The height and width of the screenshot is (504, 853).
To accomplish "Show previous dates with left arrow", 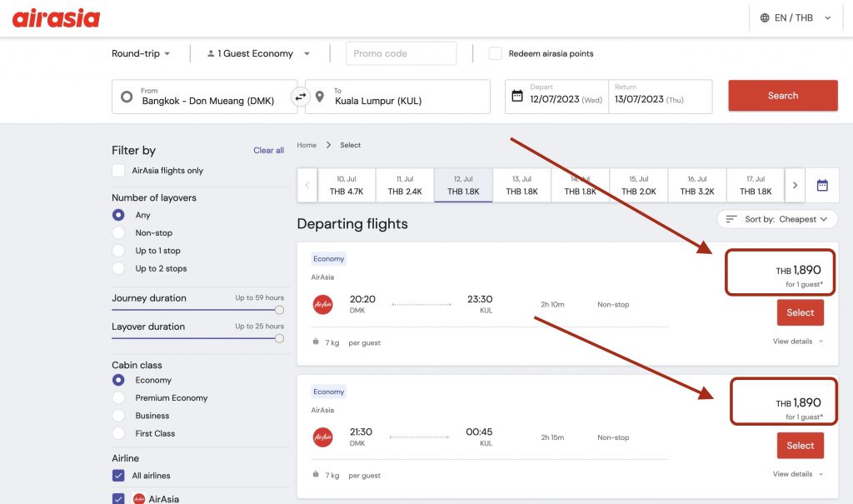I will tap(307, 186).
